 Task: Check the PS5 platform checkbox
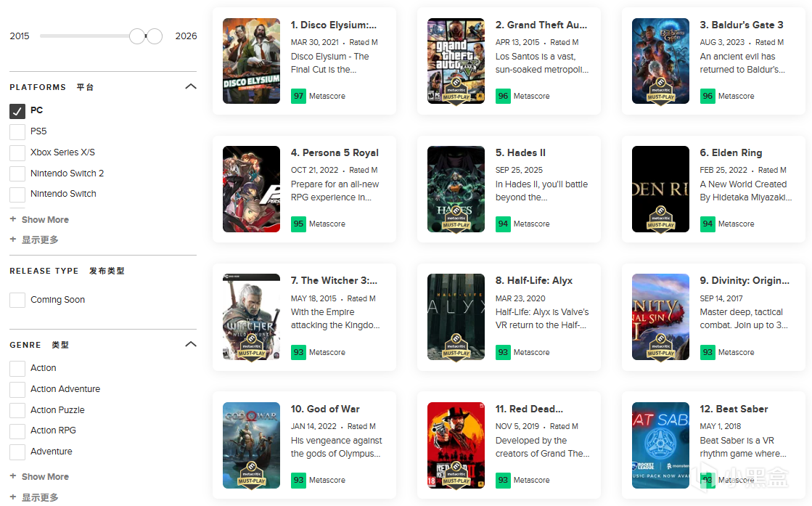click(x=17, y=131)
